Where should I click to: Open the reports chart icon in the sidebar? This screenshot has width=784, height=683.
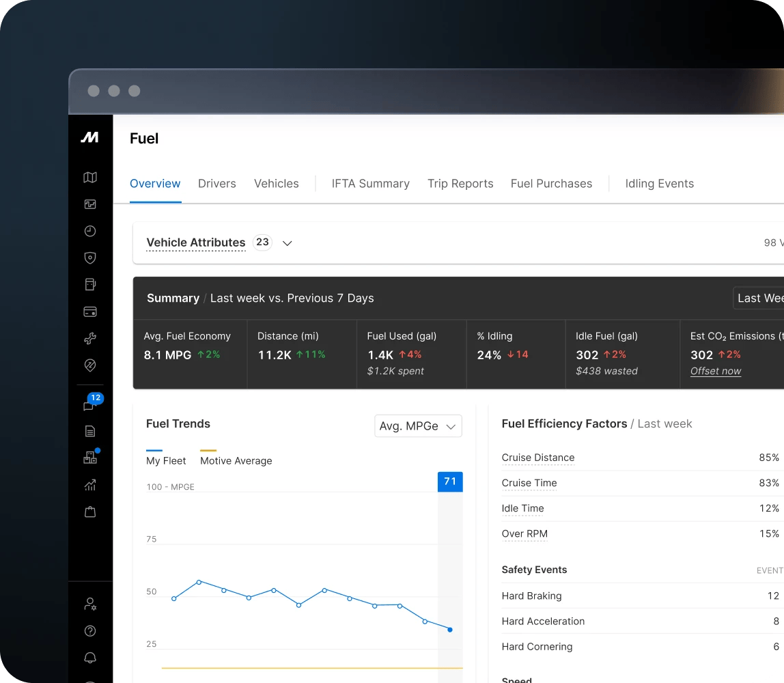90,485
